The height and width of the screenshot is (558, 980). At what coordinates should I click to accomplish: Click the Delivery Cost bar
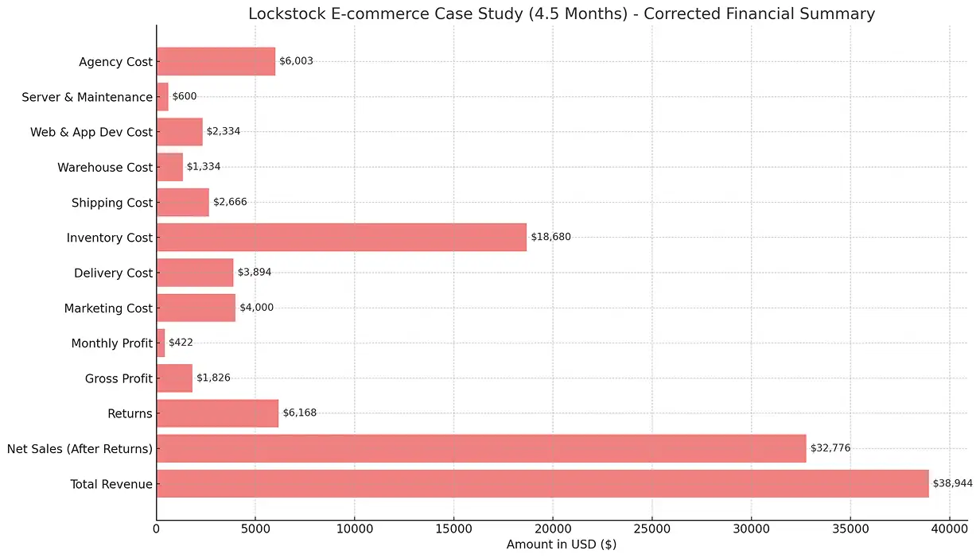click(x=195, y=273)
